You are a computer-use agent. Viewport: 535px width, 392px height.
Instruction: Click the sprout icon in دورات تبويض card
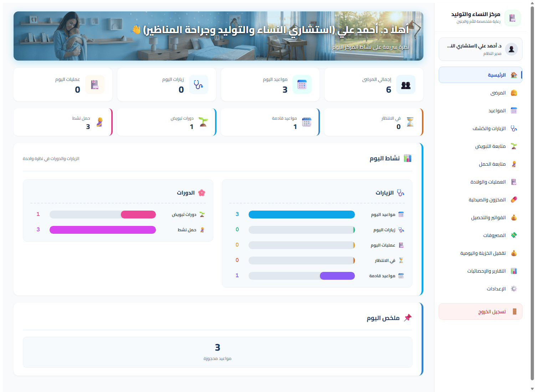click(203, 122)
